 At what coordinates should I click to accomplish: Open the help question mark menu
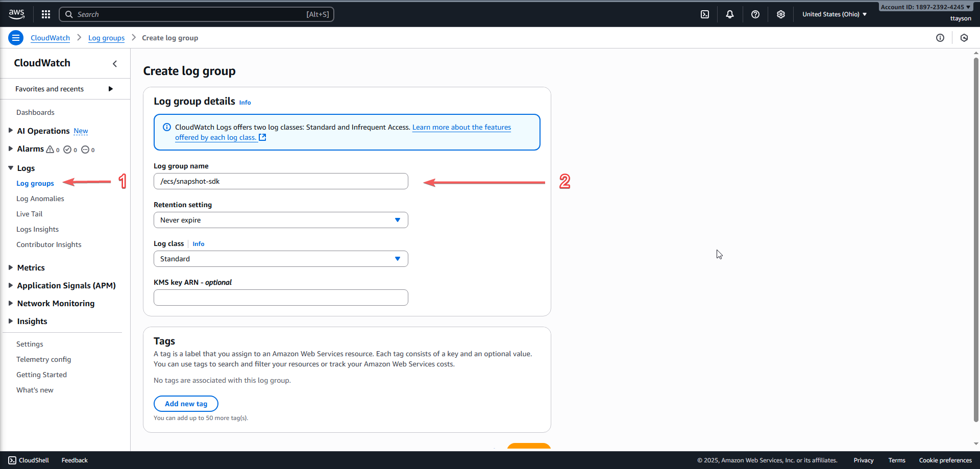click(x=755, y=14)
